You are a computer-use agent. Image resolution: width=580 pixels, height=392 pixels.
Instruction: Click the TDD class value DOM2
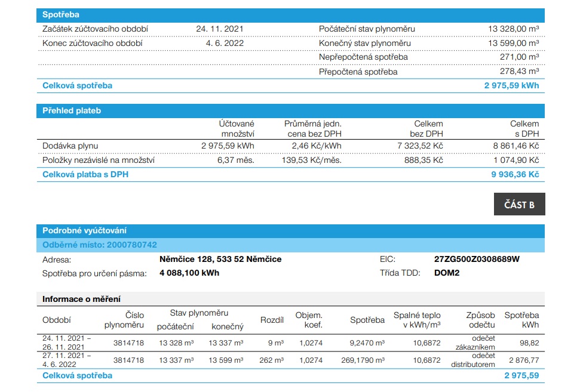click(446, 273)
